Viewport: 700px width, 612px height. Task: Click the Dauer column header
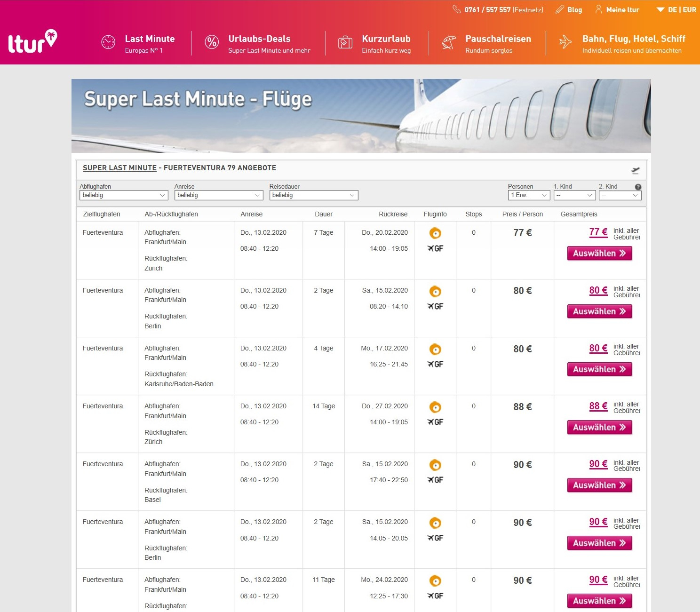point(324,214)
